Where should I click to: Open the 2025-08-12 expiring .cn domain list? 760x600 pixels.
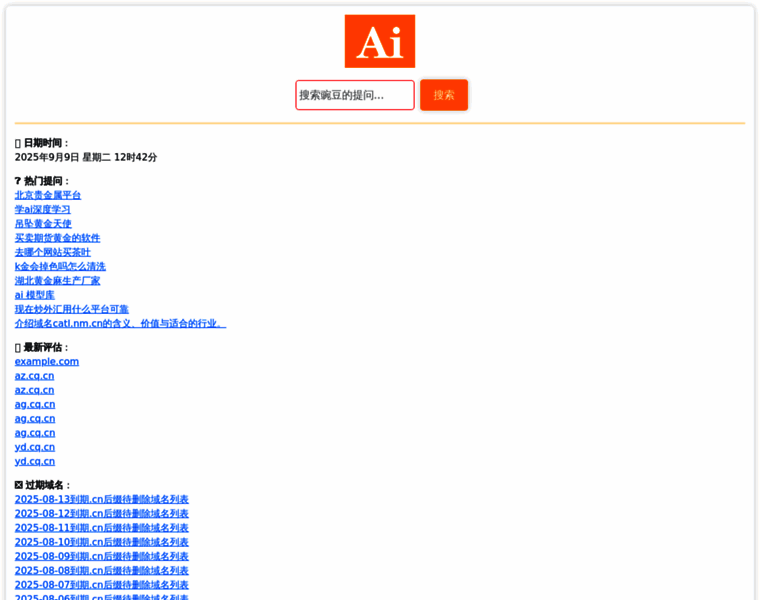[x=101, y=513]
